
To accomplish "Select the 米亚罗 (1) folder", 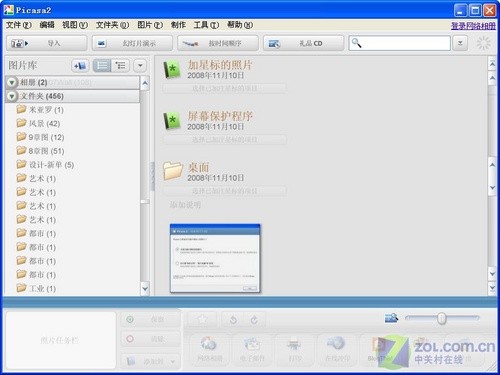I will click(40, 110).
